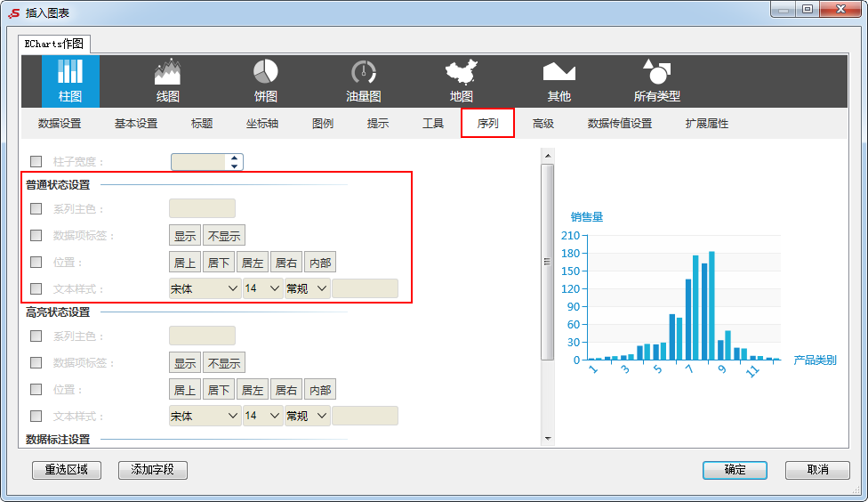This screenshot has width=868, height=502.
Task: Enable 位置 checkbox under 高亮状态设置
Action: 36,389
